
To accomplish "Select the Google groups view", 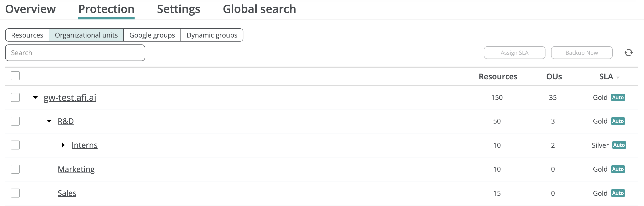I will point(152,35).
